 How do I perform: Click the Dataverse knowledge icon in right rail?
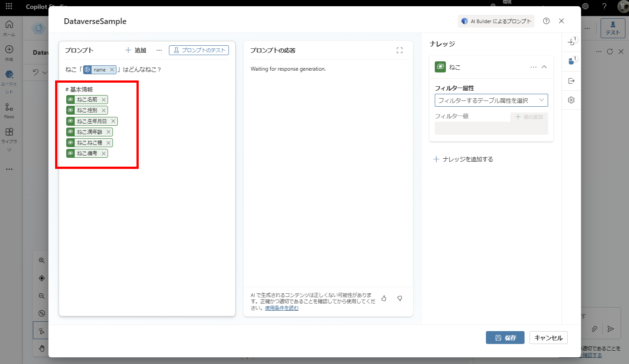point(571,60)
